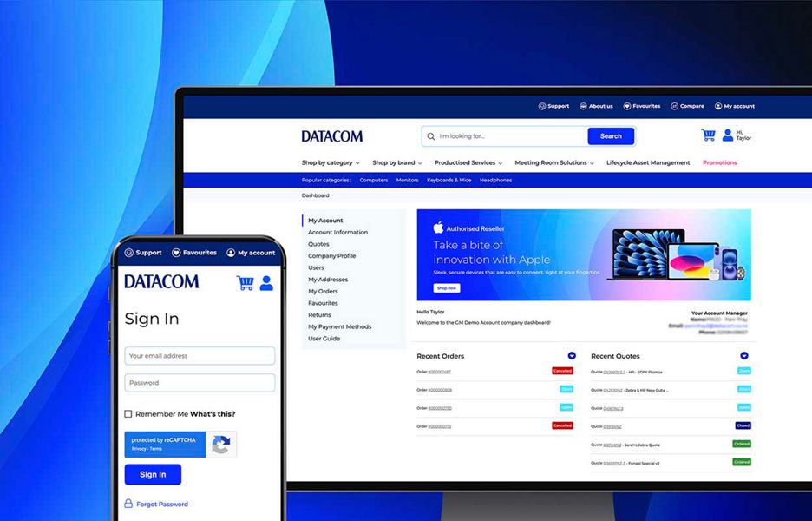
Task: Tap the padlock icon beside Forgot Password
Action: (x=128, y=504)
